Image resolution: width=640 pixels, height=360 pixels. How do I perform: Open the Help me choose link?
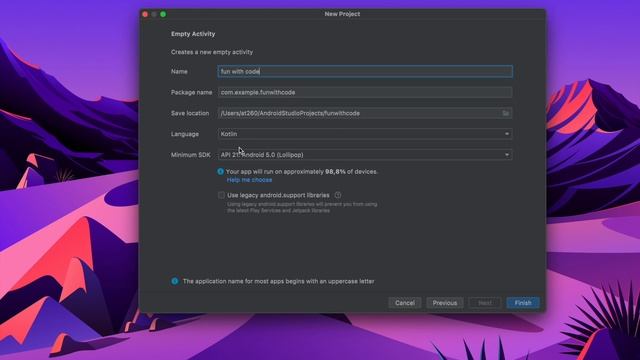tap(249, 180)
